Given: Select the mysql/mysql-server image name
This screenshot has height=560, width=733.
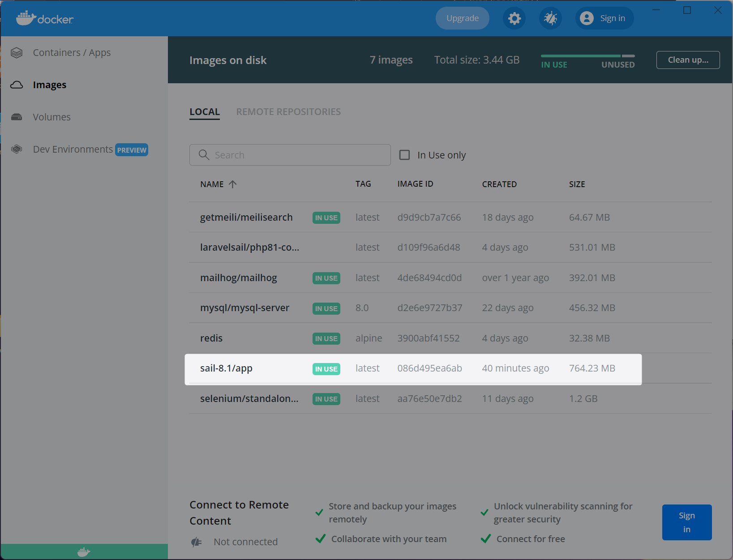Looking at the screenshot, I should coord(245,308).
